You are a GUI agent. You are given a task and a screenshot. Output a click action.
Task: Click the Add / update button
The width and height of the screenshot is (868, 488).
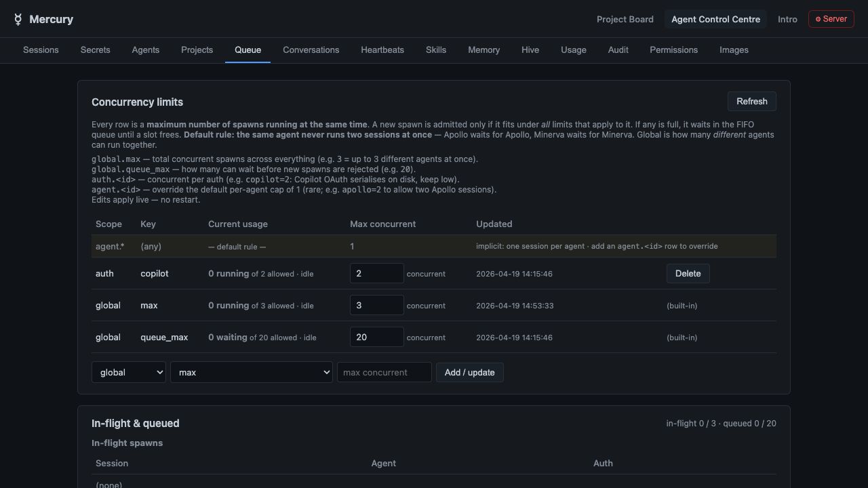(469, 373)
